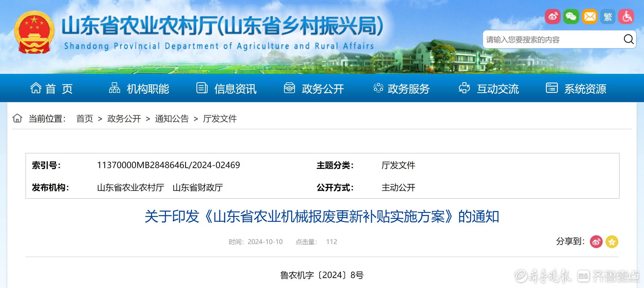Click home icon beside 当前位置
644x288 pixels.
[x=17, y=118]
